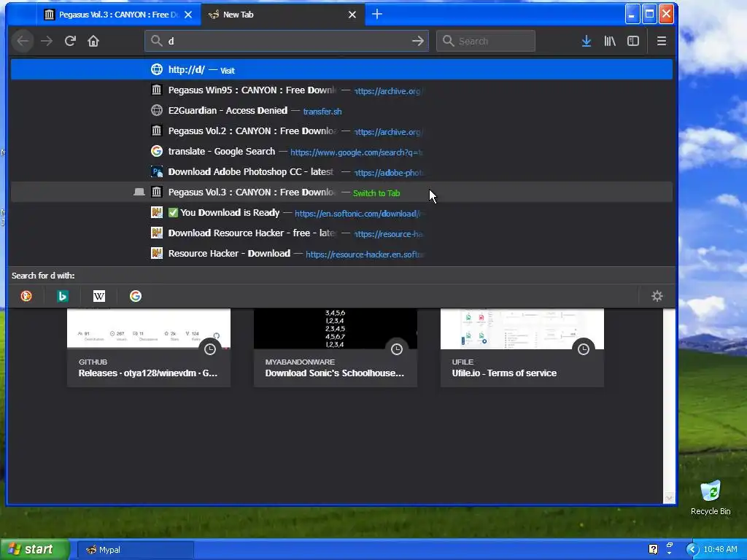Open the hamburger application menu
This screenshot has width=747, height=560.
coord(662,41)
